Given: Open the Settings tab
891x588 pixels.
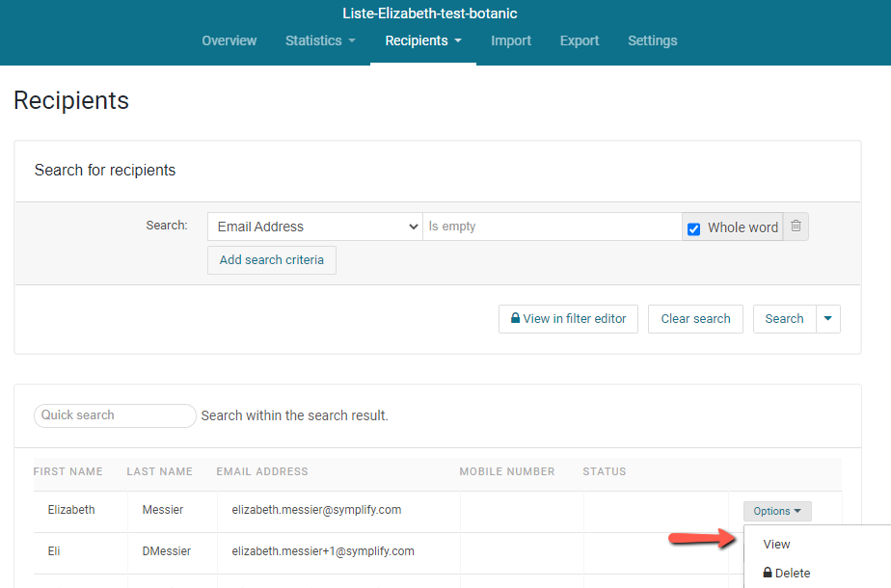Looking at the screenshot, I should coord(652,40).
